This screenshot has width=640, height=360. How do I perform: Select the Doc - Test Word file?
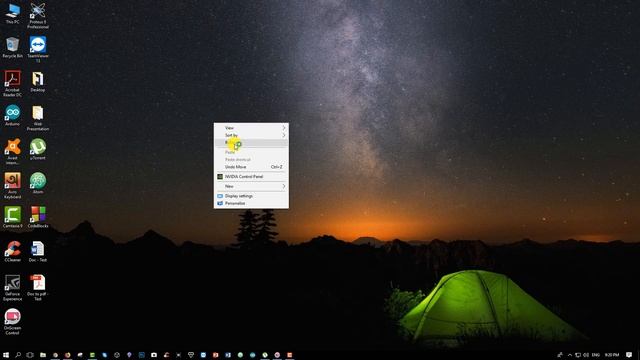[x=38, y=251]
